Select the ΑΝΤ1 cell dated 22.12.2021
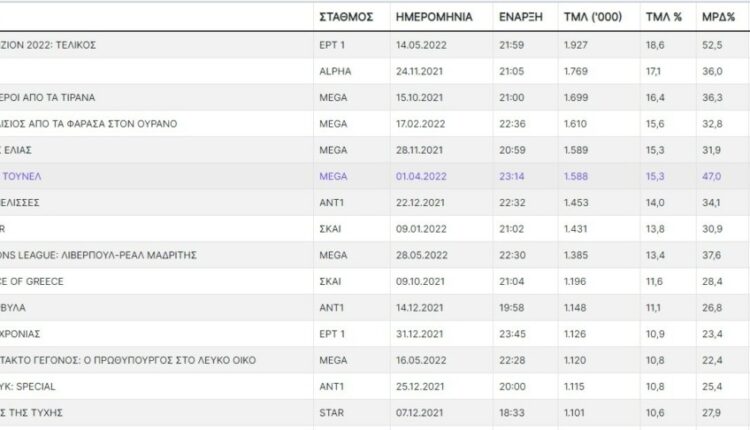This screenshot has width=750, height=430. [331, 203]
